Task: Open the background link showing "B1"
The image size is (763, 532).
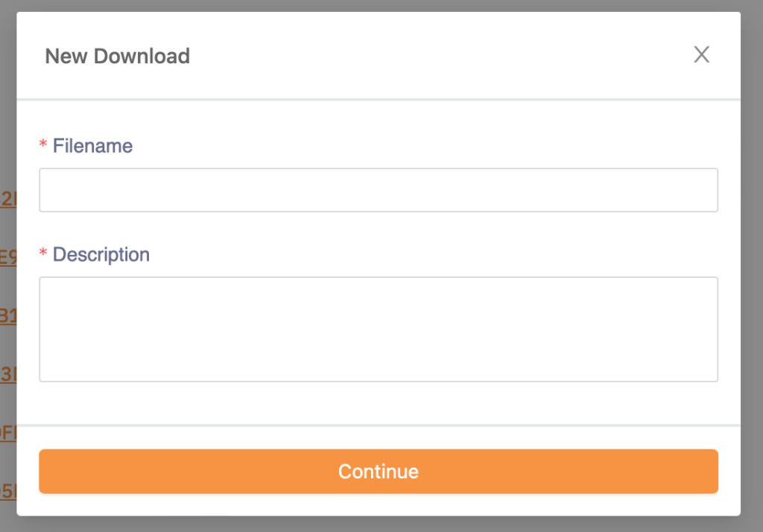Action: (7, 316)
